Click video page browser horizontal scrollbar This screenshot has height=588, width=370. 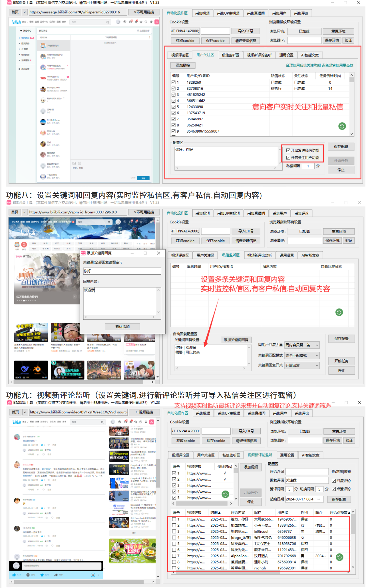[x=79, y=581]
